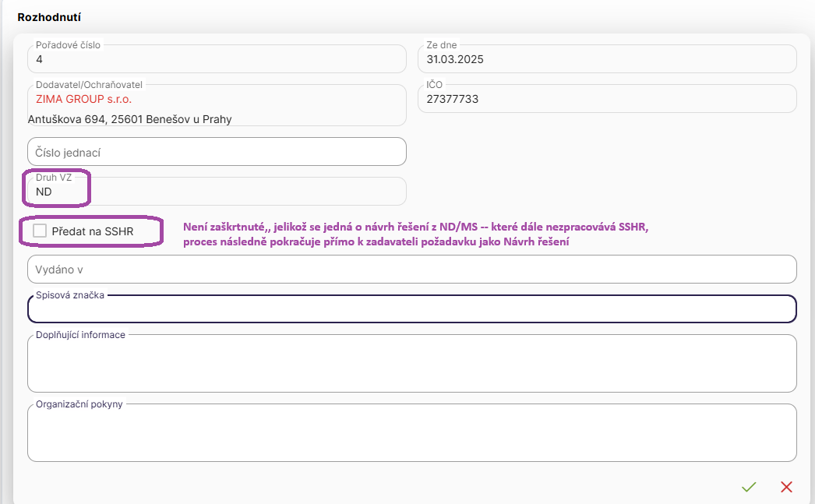Click the IČO field with 27377733
Screen dimensions: 815x504
(607, 99)
